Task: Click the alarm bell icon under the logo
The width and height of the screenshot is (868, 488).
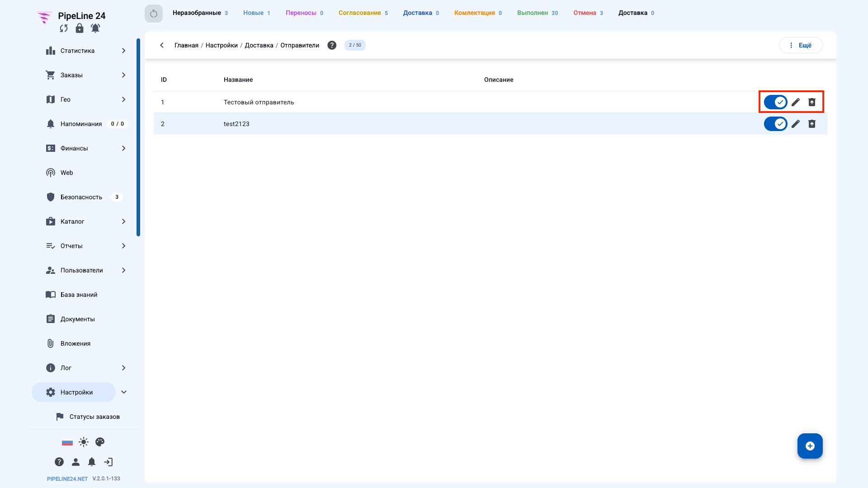Action: coord(95,28)
